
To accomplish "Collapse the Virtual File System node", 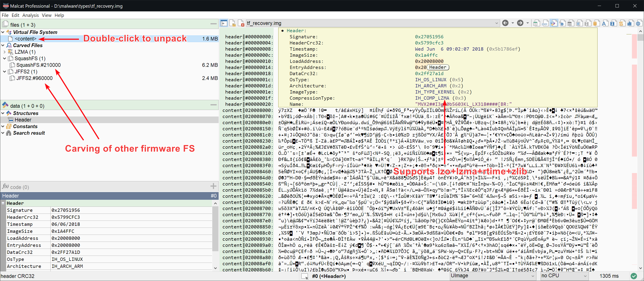I will pos(3,32).
